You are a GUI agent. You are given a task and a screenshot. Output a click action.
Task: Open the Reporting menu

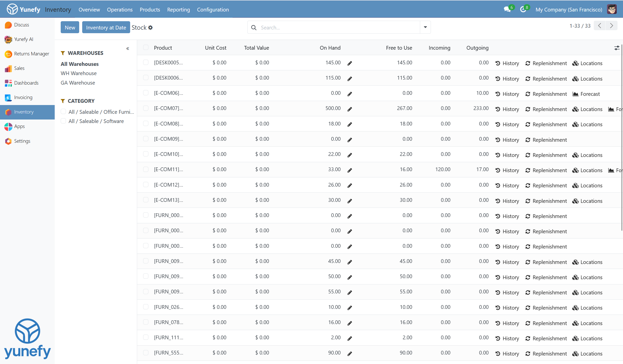[x=178, y=9]
